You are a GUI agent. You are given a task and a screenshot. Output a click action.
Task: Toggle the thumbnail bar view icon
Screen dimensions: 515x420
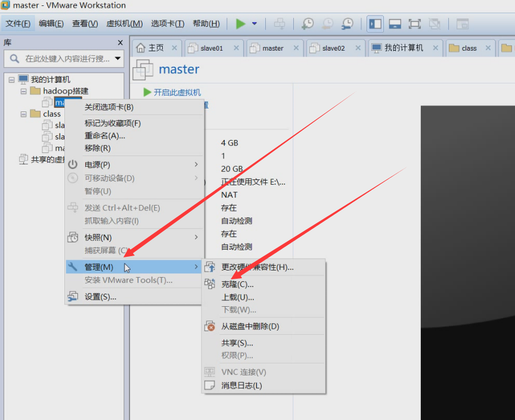[395, 24]
